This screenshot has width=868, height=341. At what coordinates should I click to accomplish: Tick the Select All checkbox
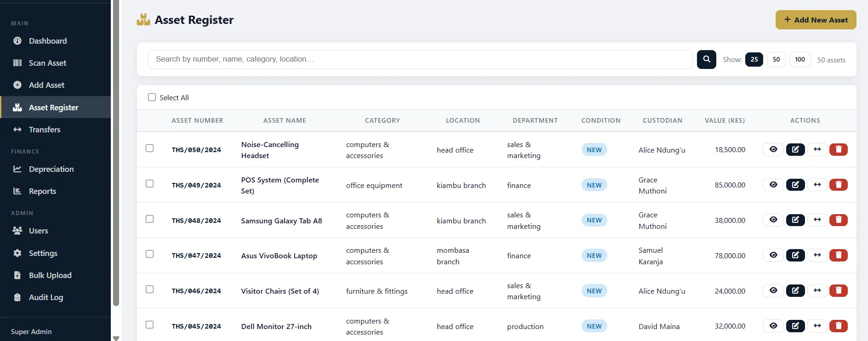(152, 97)
